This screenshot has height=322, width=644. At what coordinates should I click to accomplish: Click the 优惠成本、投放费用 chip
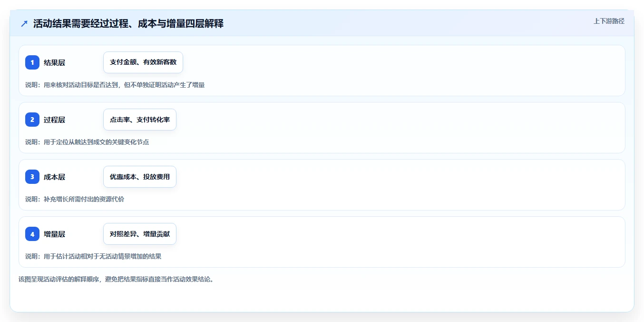(140, 177)
